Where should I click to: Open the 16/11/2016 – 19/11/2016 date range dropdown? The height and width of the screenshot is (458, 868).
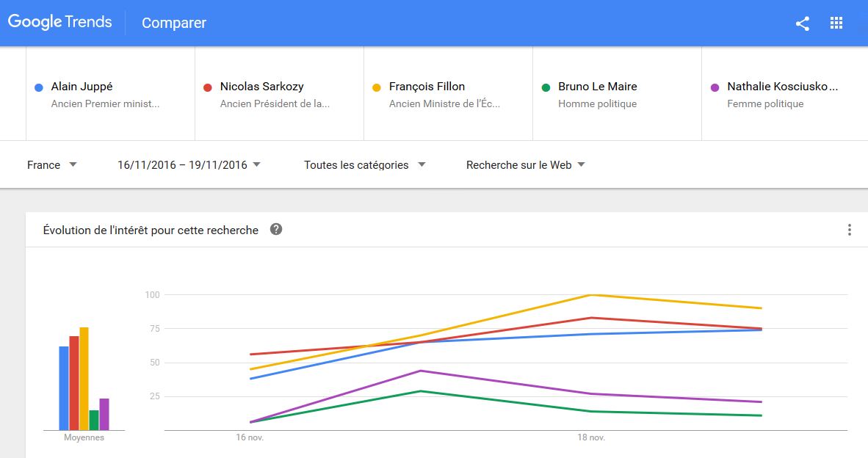click(x=189, y=165)
